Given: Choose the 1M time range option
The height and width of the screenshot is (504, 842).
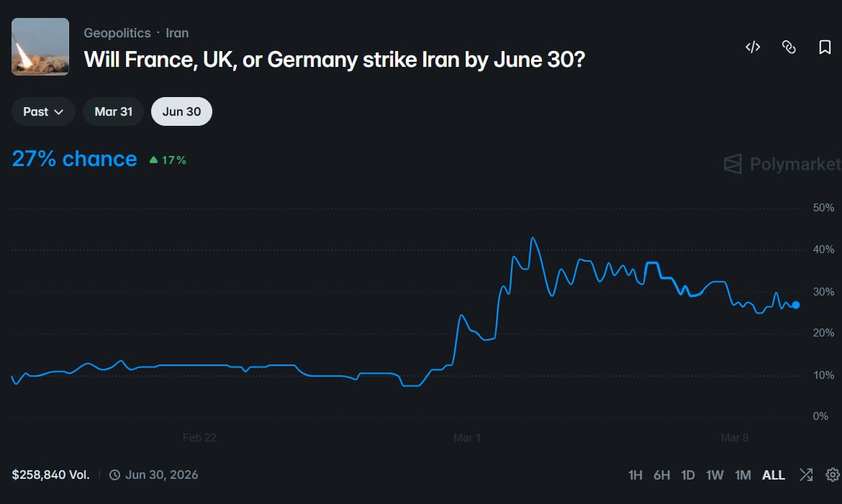Looking at the screenshot, I should (x=743, y=475).
